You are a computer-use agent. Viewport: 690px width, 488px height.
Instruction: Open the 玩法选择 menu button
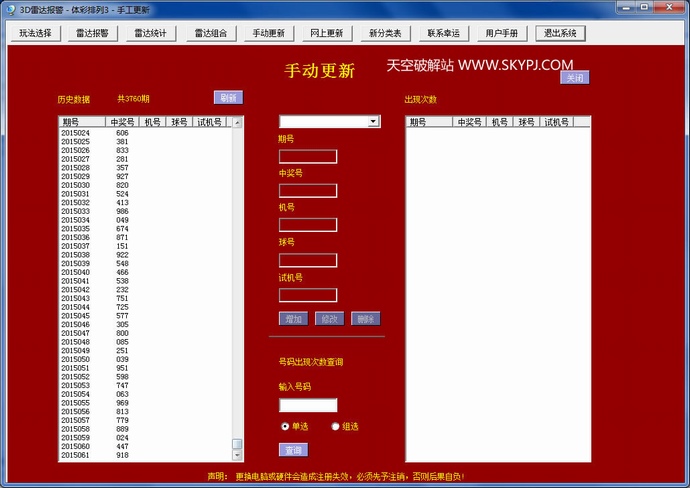click(36, 33)
